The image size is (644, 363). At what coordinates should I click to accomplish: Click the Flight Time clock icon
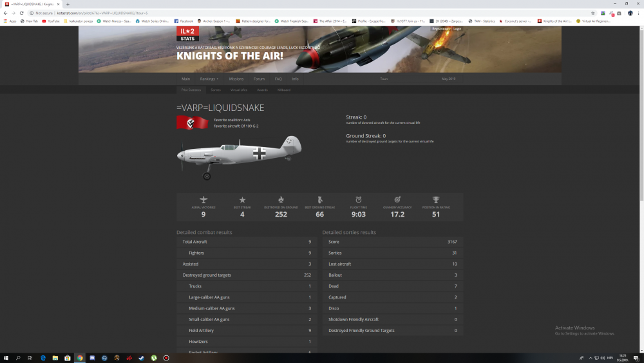(x=359, y=199)
